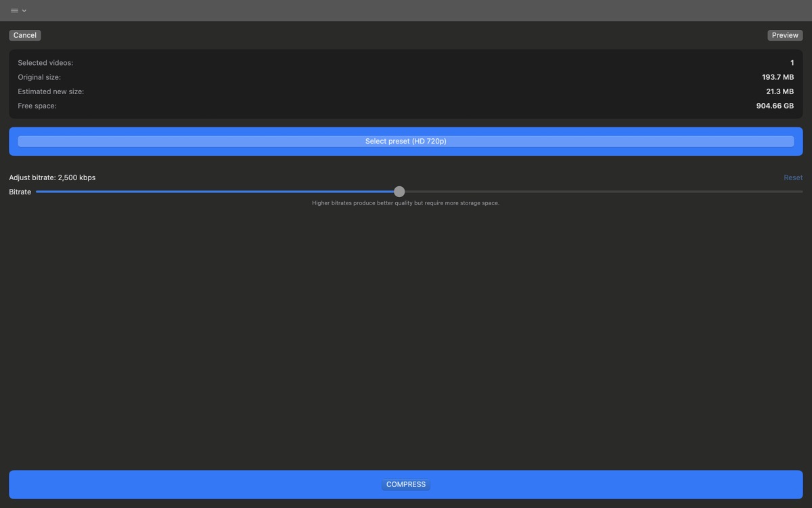Start compression with the COMPRESS button

405,484
